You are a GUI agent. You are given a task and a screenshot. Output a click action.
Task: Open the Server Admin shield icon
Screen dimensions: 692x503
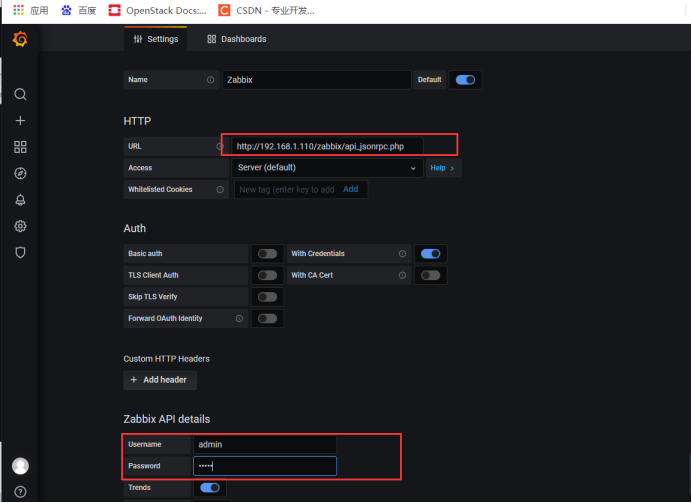click(20, 252)
